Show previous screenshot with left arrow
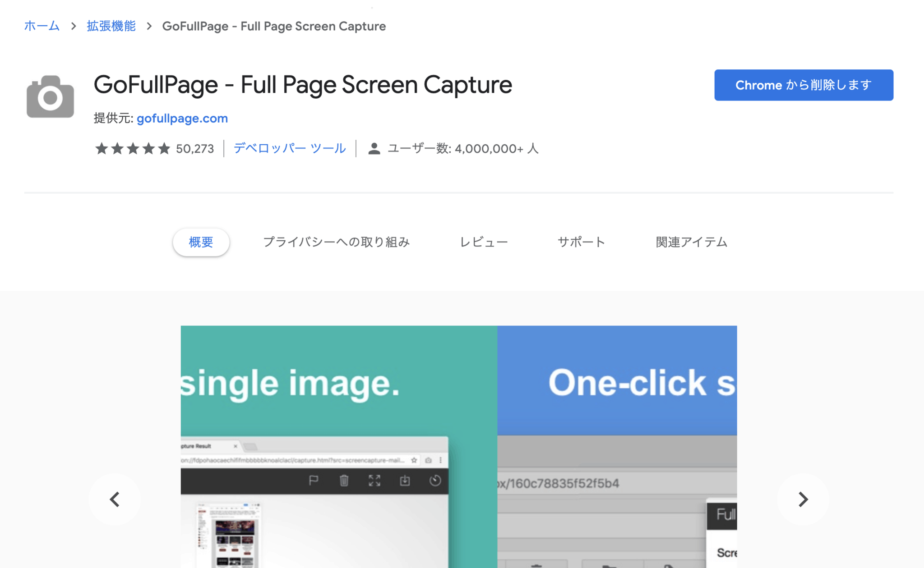The image size is (924, 568). coord(115,499)
